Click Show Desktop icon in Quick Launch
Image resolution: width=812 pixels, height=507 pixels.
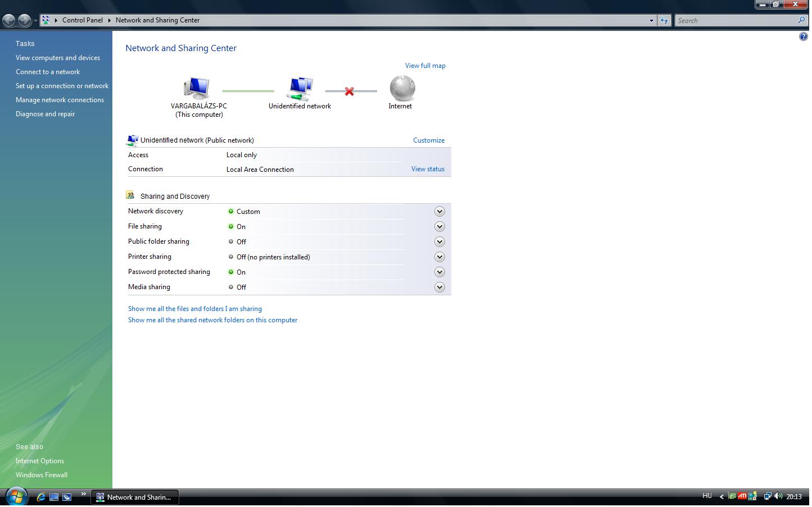[x=54, y=497]
